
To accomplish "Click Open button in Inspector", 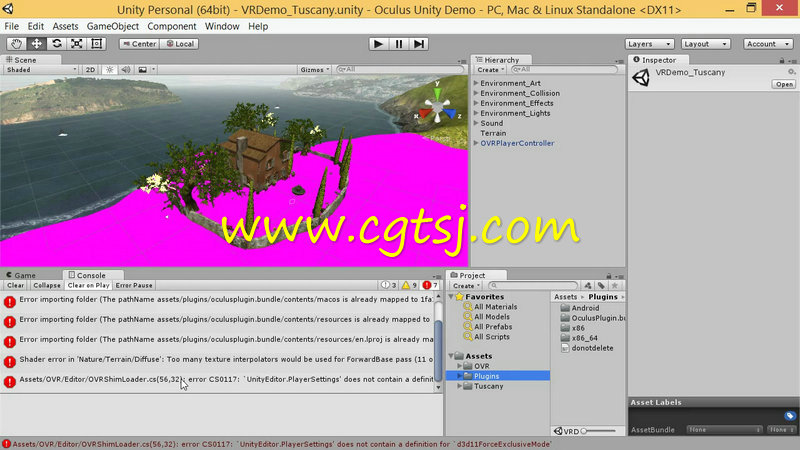I will pyautogui.click(x=784, y=84).
